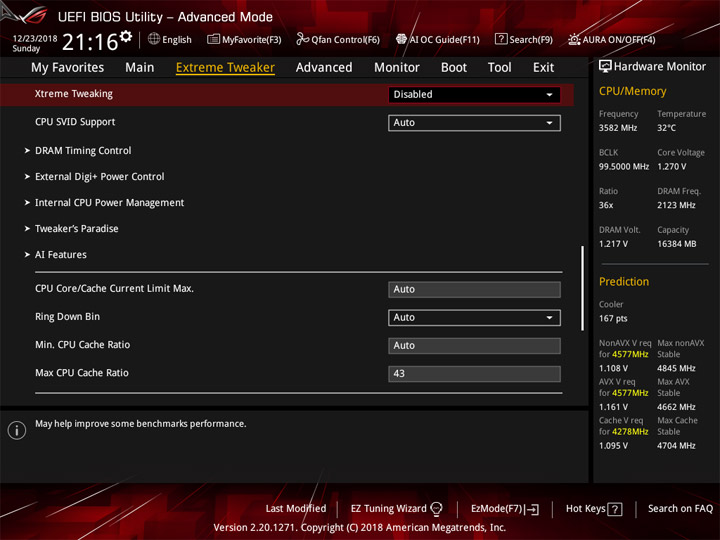Click the CPU/Memory heading
This screenshot has width=720, height=540.
coord(632,91)
